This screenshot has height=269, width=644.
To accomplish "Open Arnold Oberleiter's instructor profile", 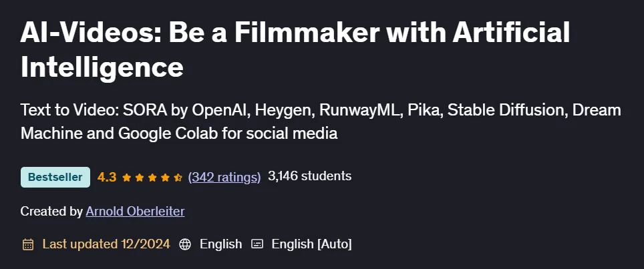I will [135, 211].
